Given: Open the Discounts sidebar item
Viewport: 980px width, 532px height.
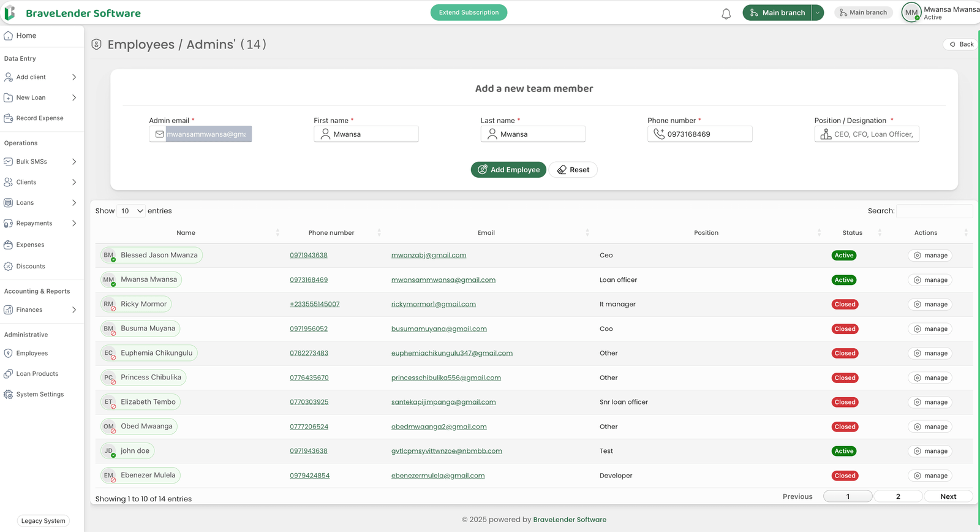Looking at the screenshot, I should (x=31, y=267).
